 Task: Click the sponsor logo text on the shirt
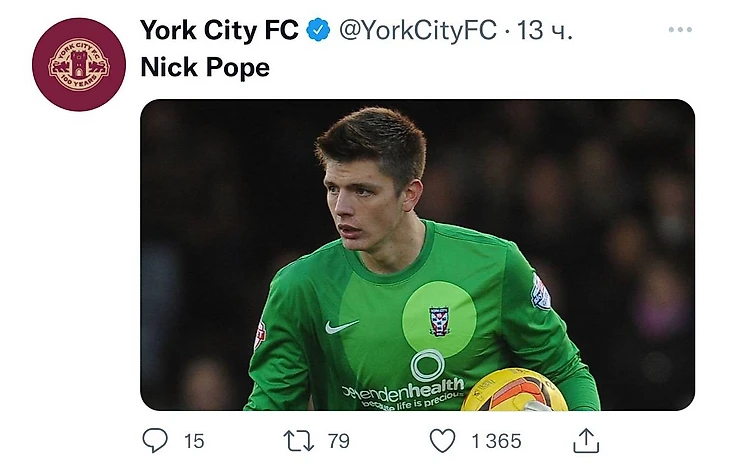click(404, 386)
